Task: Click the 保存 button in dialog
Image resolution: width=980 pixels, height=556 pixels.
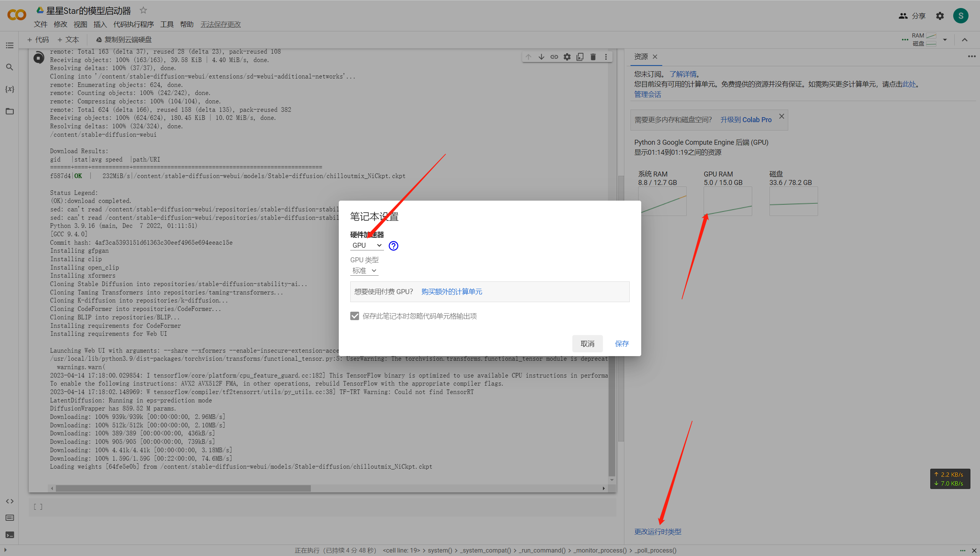Action: [x=621, y=343]
